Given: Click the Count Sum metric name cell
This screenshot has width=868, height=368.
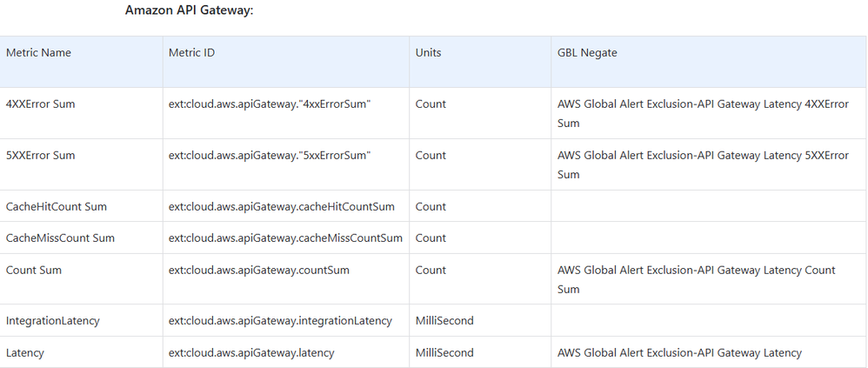Looking at the screenshot, I should click(x=34, y=271).
